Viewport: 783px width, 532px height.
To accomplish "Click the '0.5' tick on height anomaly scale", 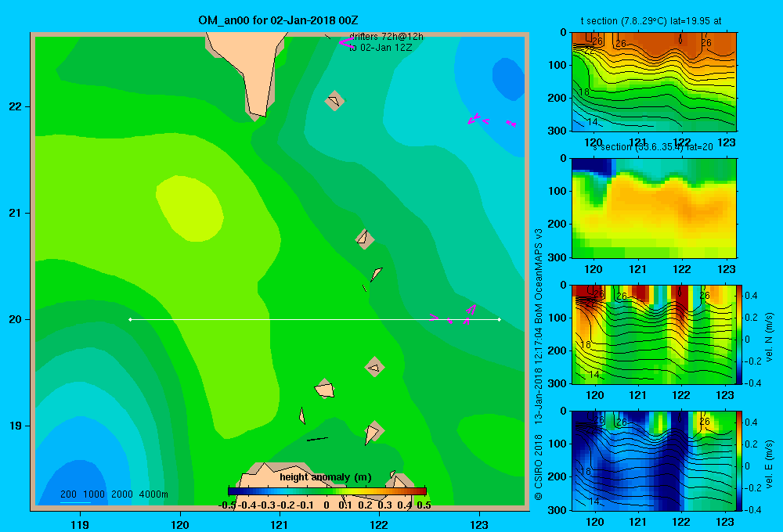I will tap(424, 505).
